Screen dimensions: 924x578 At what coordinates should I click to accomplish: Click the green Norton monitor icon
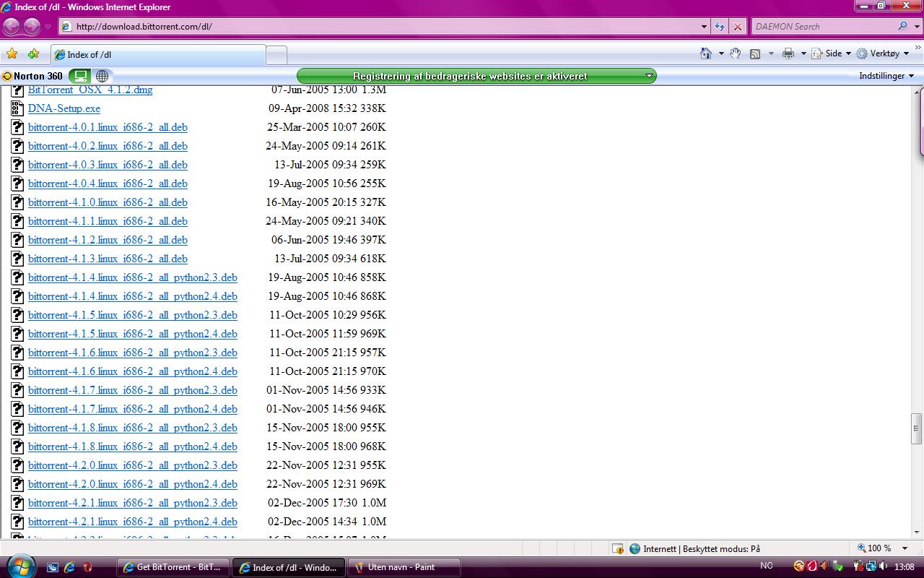click(79, 76)
